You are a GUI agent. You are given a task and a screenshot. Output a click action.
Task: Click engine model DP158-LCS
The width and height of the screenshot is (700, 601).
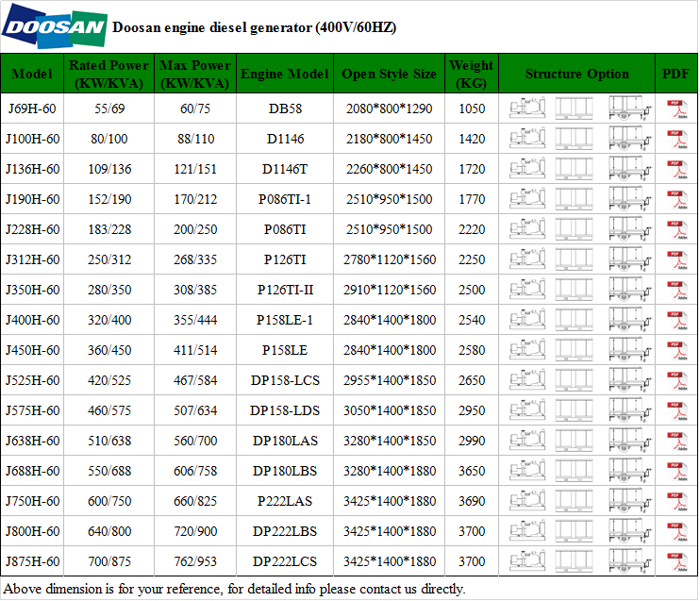tap(285, 380)
